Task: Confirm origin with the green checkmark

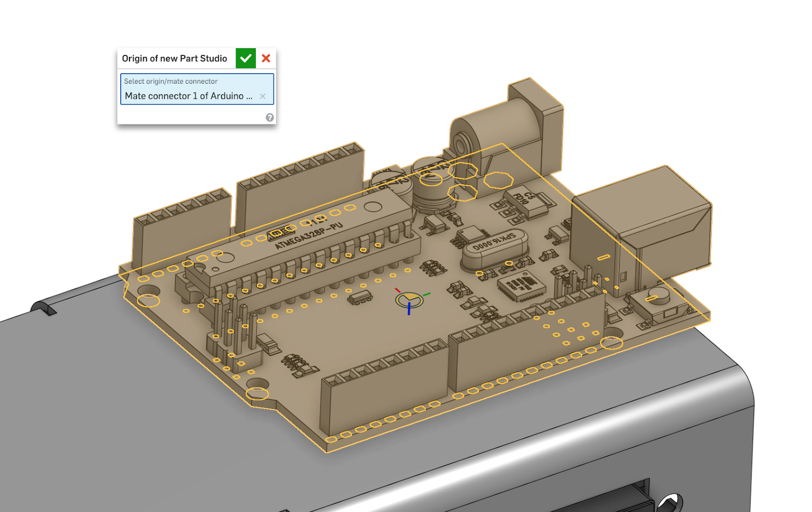Action: coord(246,58)
